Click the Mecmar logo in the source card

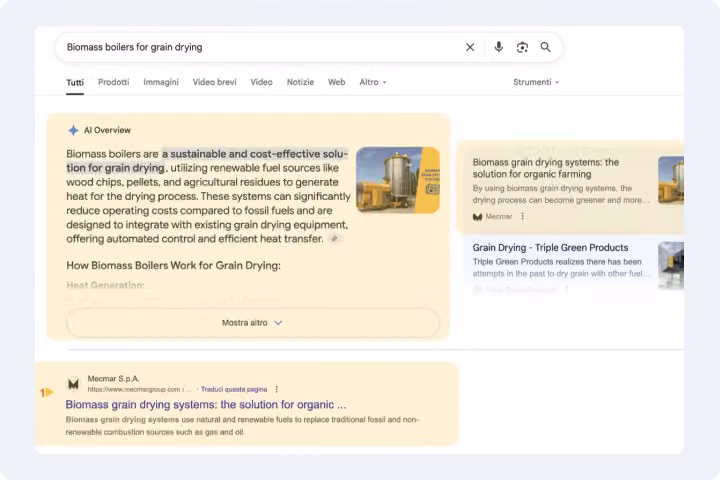(x=478, y=217)
